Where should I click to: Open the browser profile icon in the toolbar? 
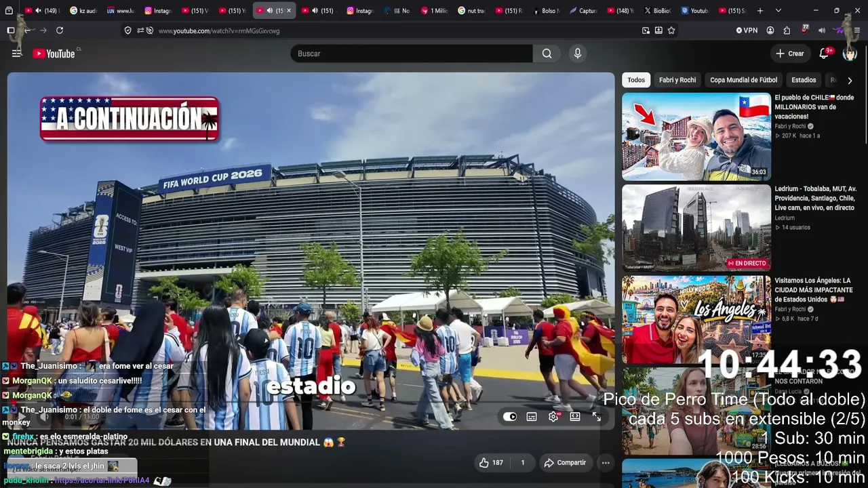click(x=770, y=30)
